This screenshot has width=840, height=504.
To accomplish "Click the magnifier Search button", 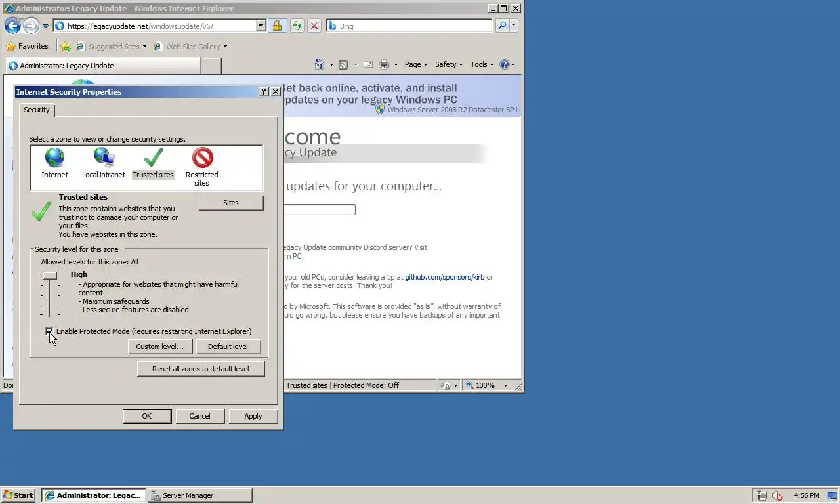I will 502,26.
